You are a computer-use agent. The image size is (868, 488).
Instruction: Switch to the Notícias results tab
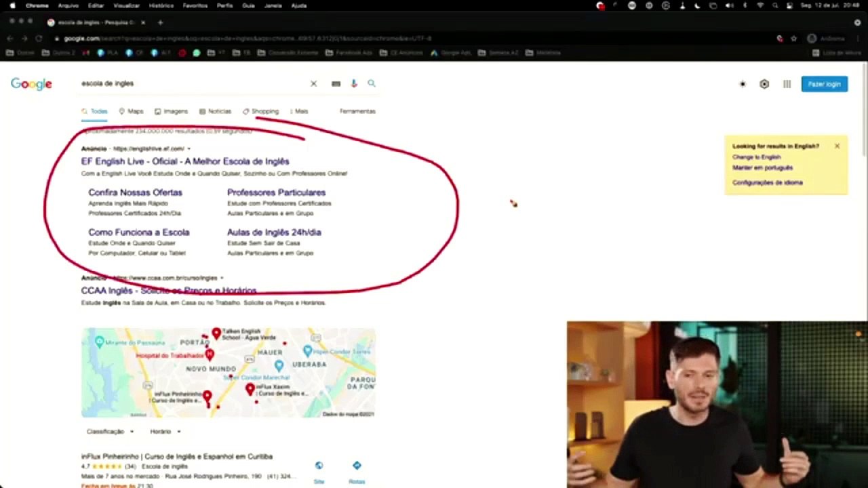215,111
